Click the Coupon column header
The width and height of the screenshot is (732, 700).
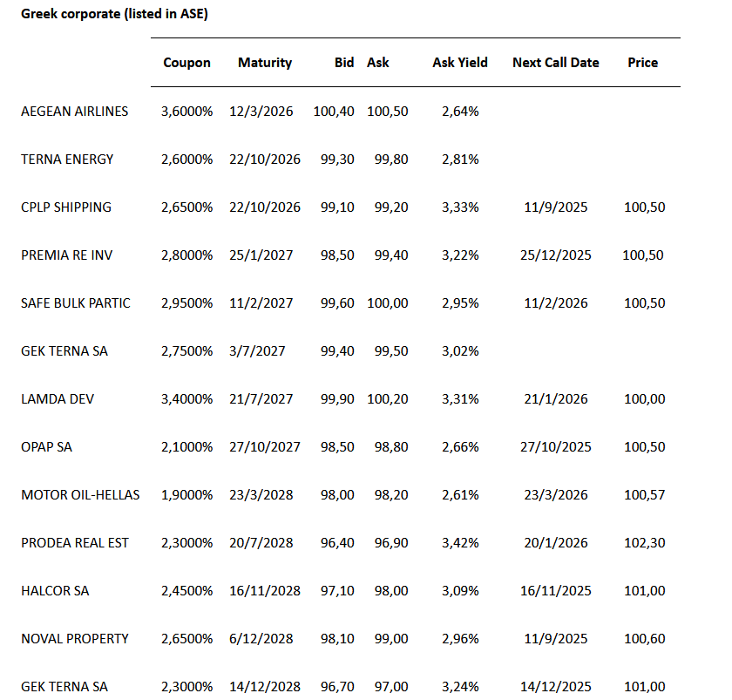pos(186,63)
